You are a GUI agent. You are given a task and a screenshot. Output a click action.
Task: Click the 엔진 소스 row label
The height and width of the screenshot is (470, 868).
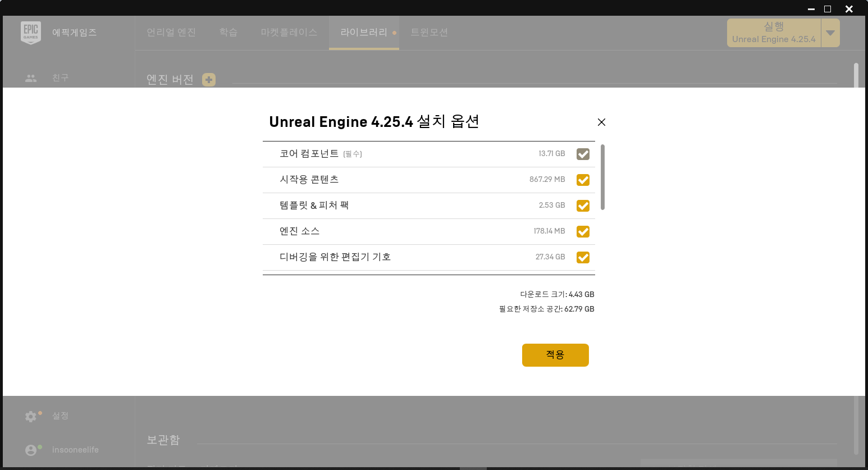[300, 231]
